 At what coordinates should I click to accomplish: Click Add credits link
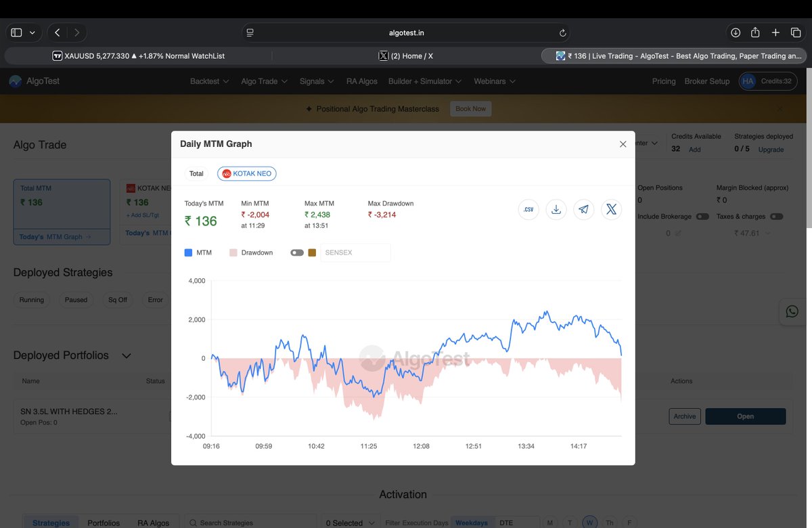695,150
